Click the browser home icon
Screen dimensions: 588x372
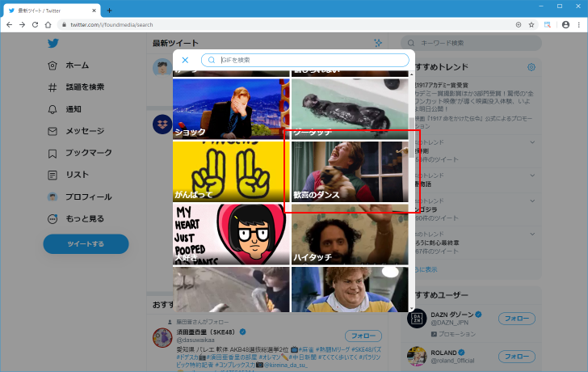[x=48, y=25]
